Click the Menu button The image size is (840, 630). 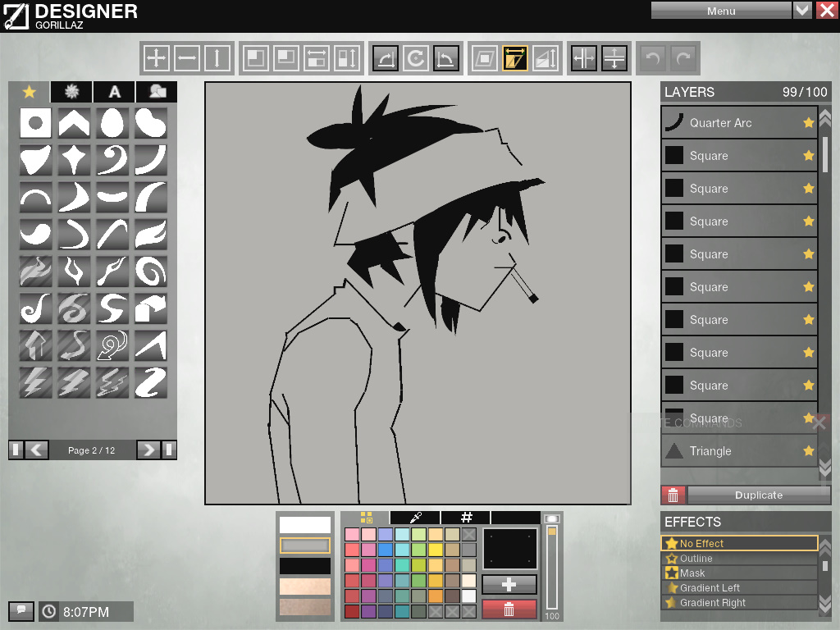click(x=720, y=11)
